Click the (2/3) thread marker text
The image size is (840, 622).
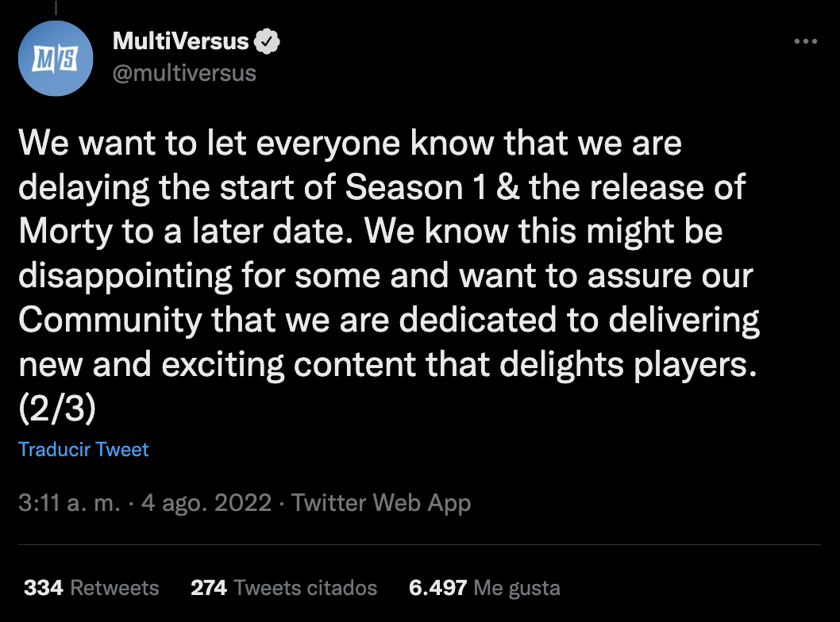click(57, 409)
